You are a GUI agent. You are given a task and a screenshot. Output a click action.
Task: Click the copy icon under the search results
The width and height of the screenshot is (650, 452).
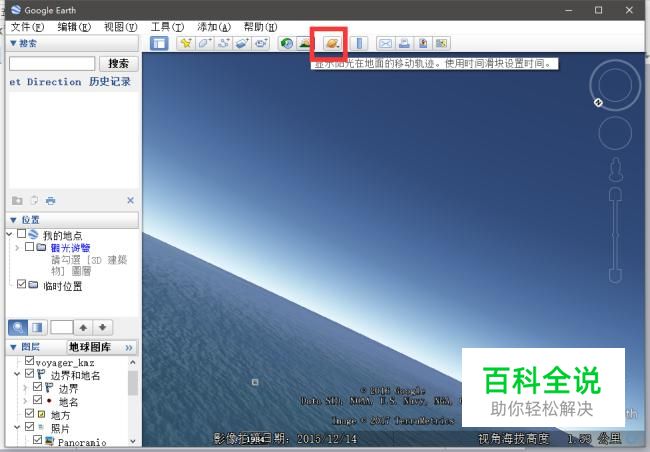(x=34, y=201)
